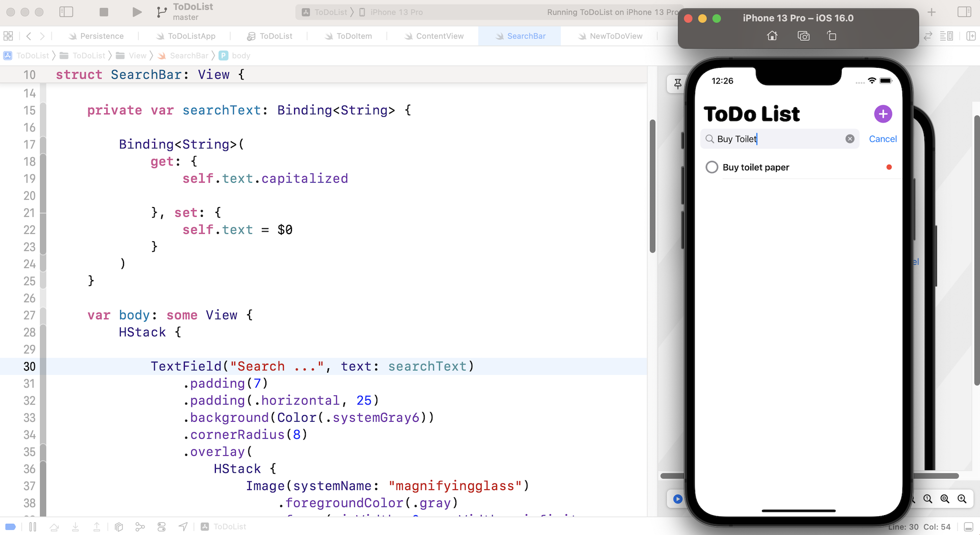Screen dimensions: 980x535
Task: Click the simulate location arrow icon
Action: pos(183,527)
